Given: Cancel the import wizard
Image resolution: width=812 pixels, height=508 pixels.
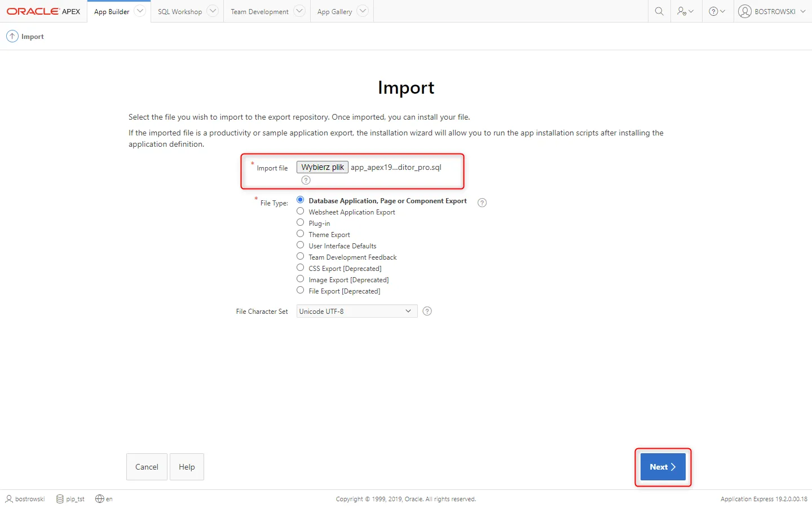Looking at the screenshot, I should tap(147, 467).
